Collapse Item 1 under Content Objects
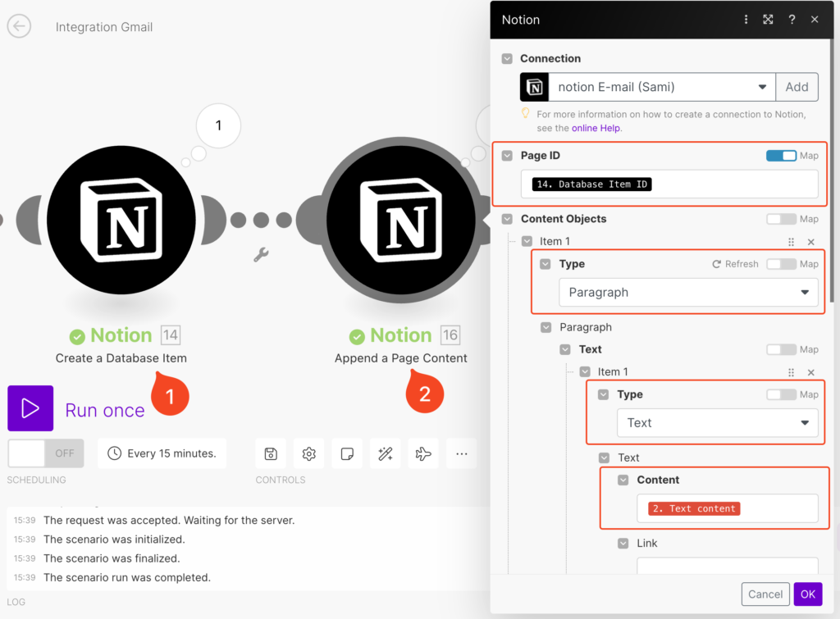840x619 pixels. coord(527,242)
